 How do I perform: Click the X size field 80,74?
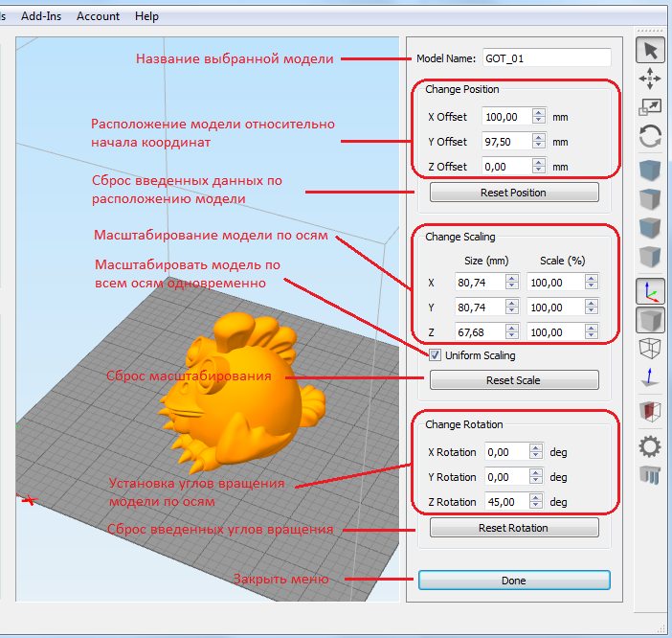pos(480,283)
